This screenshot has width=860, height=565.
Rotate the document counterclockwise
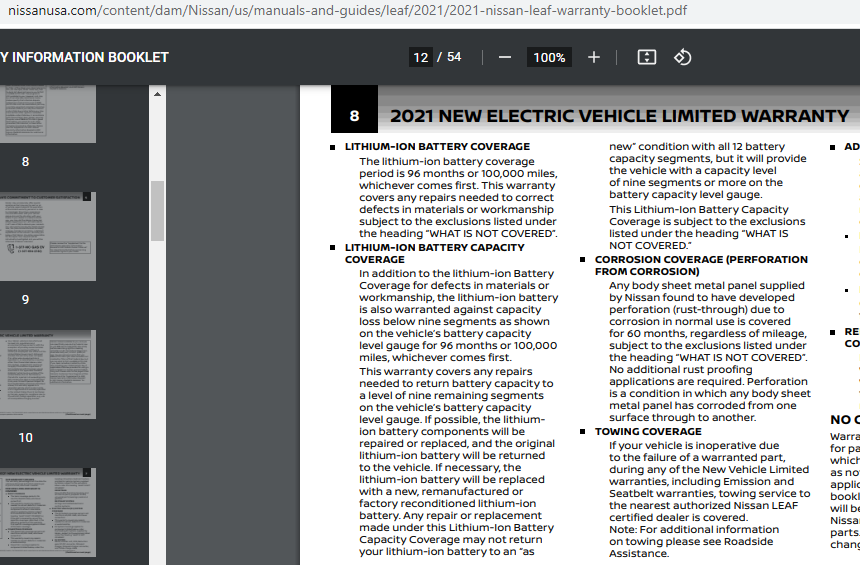pyautogui.click(x=683, y=57)
